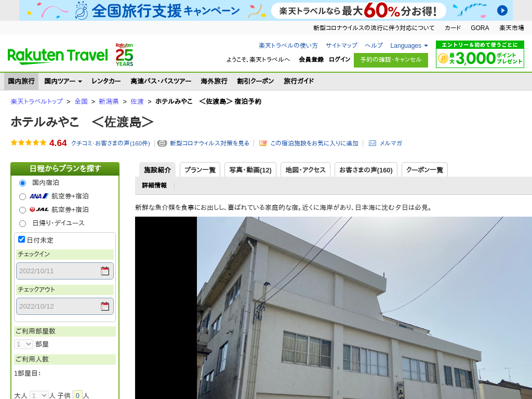The image size is (532, 399).
Task: Click the Rakuten 25 Years anniversary badge
Action: coord(124,55)
